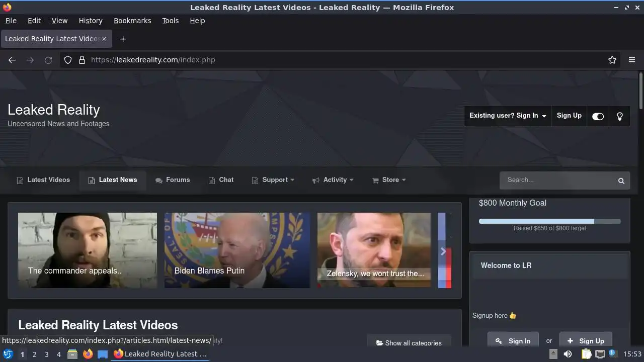The width and height of the screenshot is (644, 362).
Task: Open the File menu
Action: click(11, 21)
